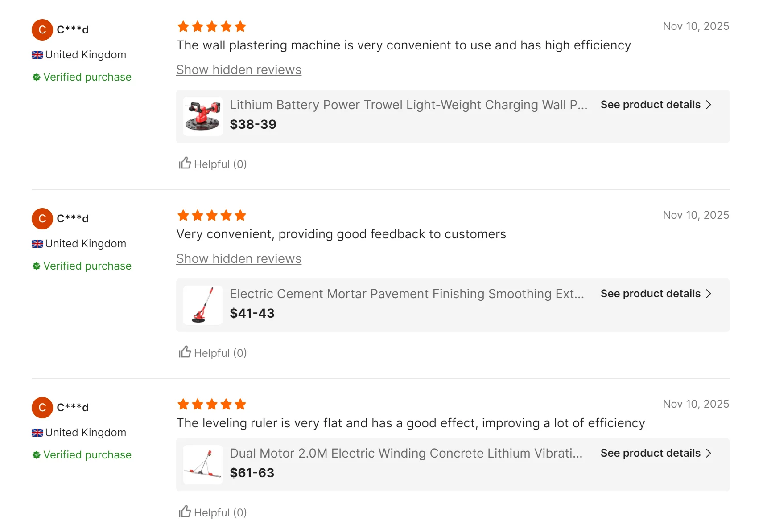
Task: Click thumbs-up icon on plastering machine review
Action: [185, 163]
